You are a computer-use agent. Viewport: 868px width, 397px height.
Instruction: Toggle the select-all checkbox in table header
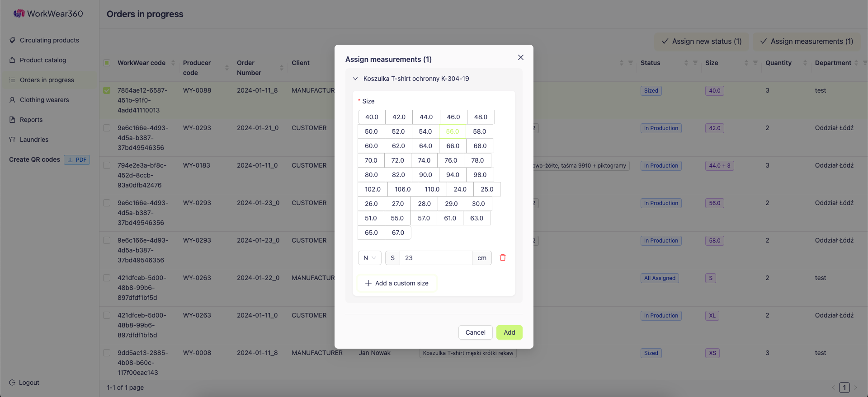click(x=107, y=63)
